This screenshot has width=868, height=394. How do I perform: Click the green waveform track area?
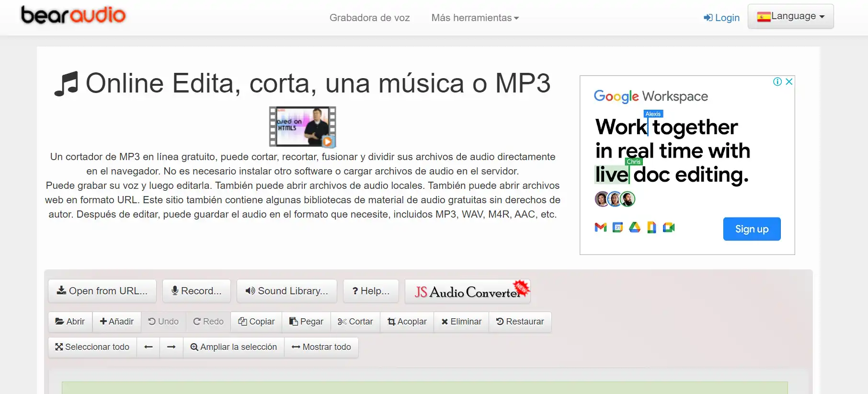pyautogui.click(x=424, y=388)
